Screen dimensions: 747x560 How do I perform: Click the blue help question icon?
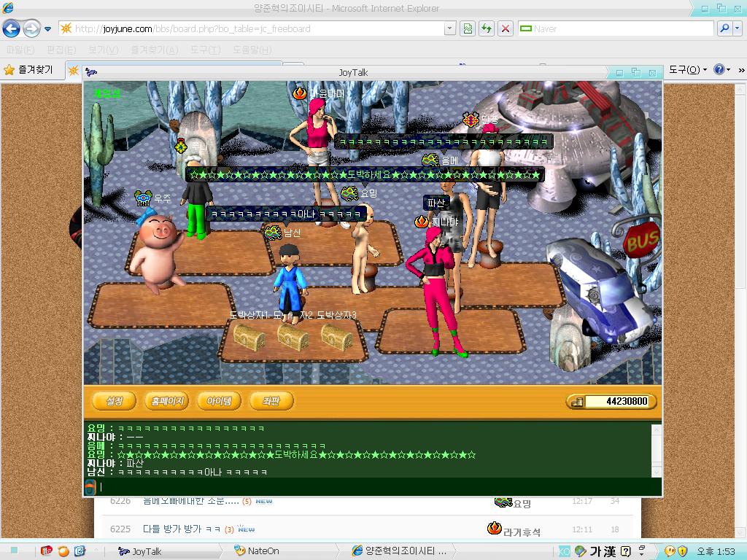[x=718, y=69]
